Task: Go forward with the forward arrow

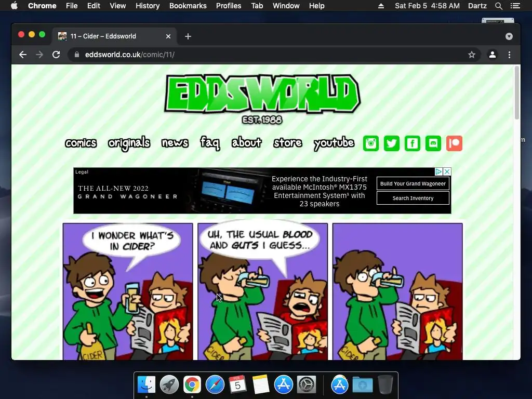Action: pos(39,55)
